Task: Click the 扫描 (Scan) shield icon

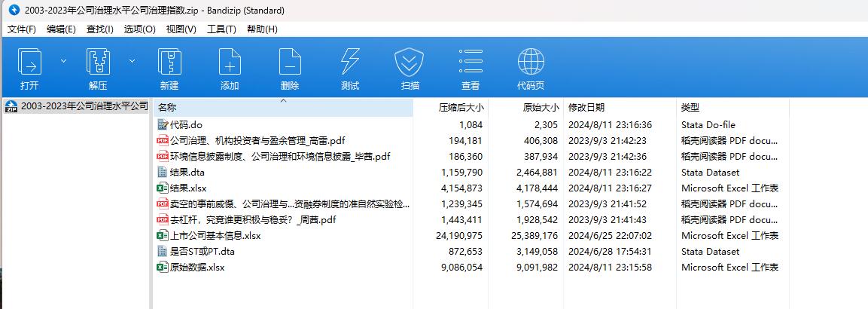Action: pyautogui.click(x=409, y=61)
